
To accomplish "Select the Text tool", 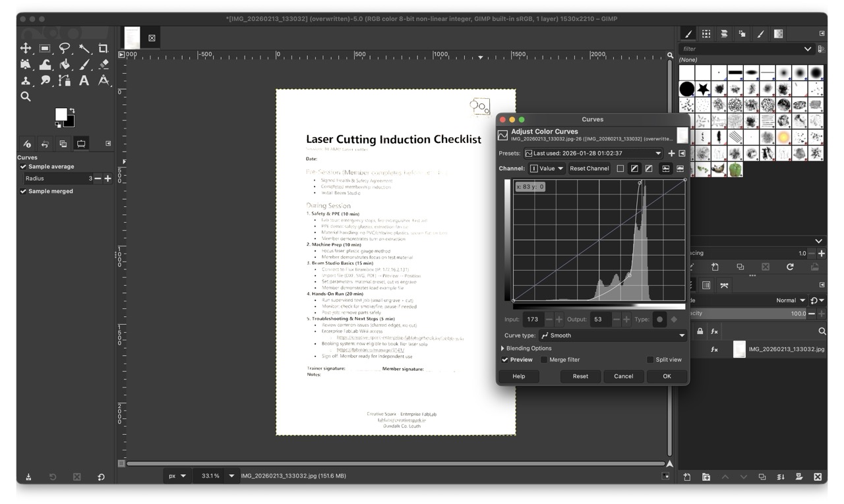I will click(84, 80).
